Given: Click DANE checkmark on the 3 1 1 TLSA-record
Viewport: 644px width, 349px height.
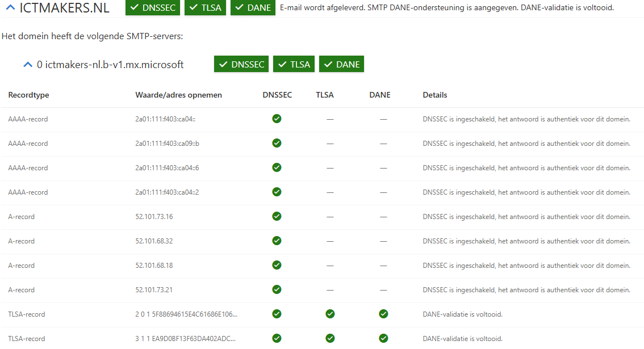Looking at the screenshot, I should click(383, 338).
